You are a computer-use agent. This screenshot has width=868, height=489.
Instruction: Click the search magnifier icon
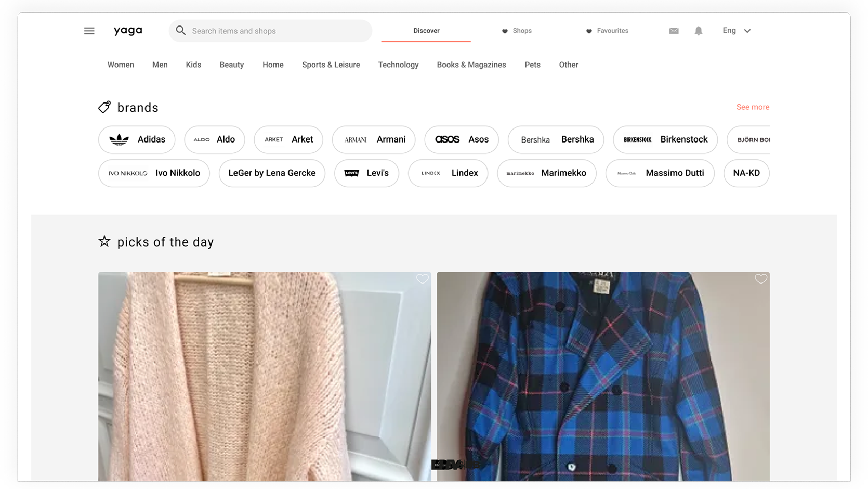180,31
